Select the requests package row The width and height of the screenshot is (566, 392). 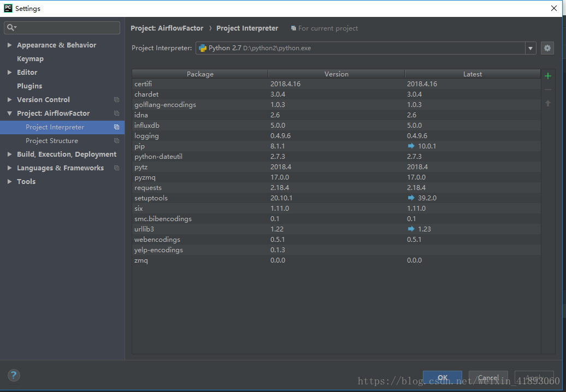click(337, 187)
